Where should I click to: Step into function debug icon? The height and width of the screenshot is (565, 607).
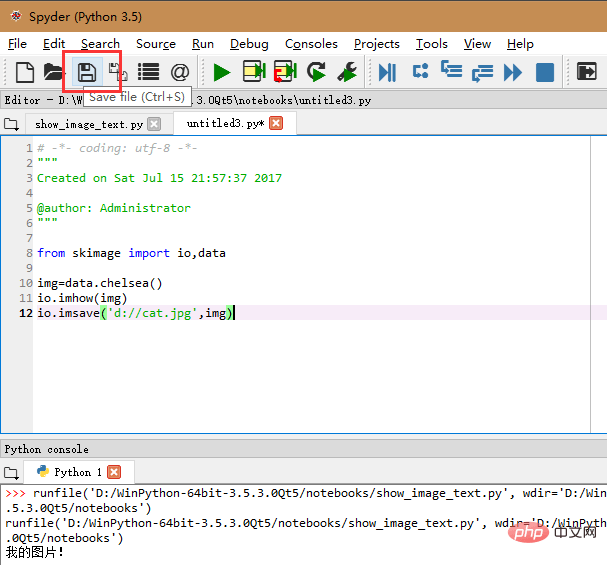point(451,70)
